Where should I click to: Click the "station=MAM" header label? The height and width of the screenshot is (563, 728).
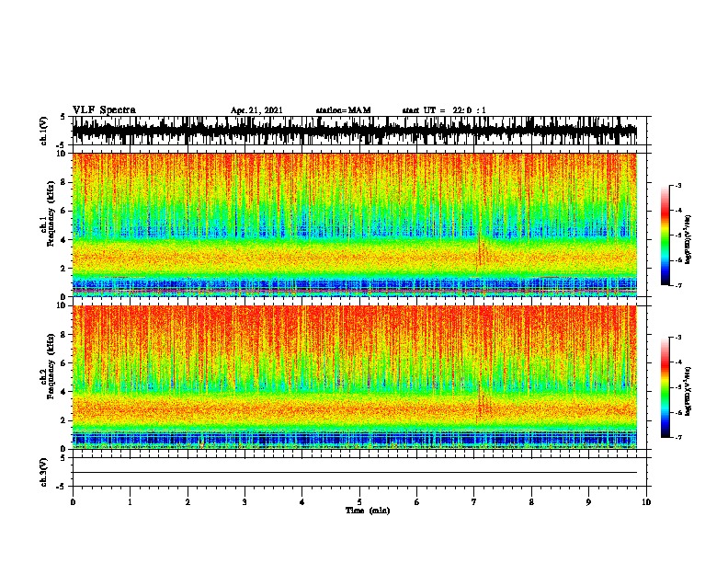pos(344,110)
